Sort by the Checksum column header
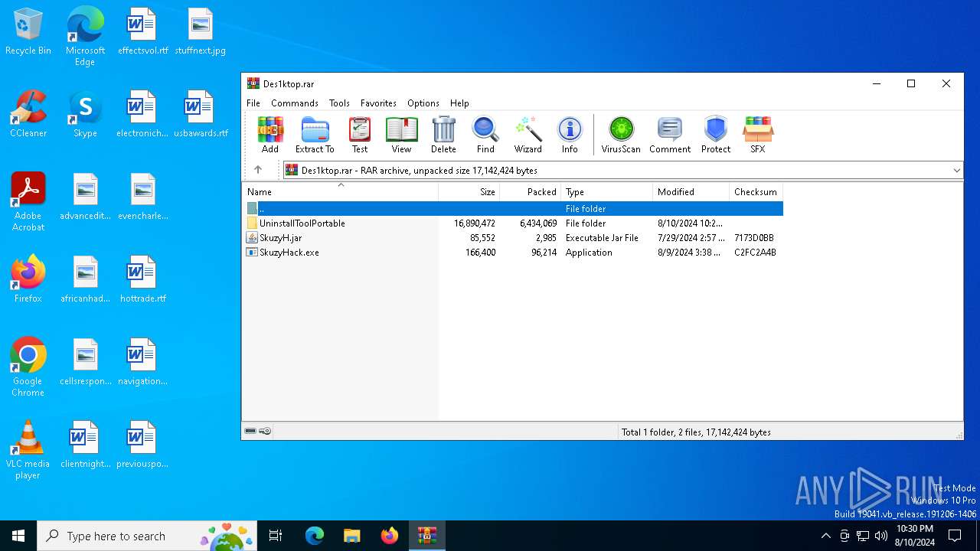Viewport: 980px width, 551px height. (x=756, y=192)
